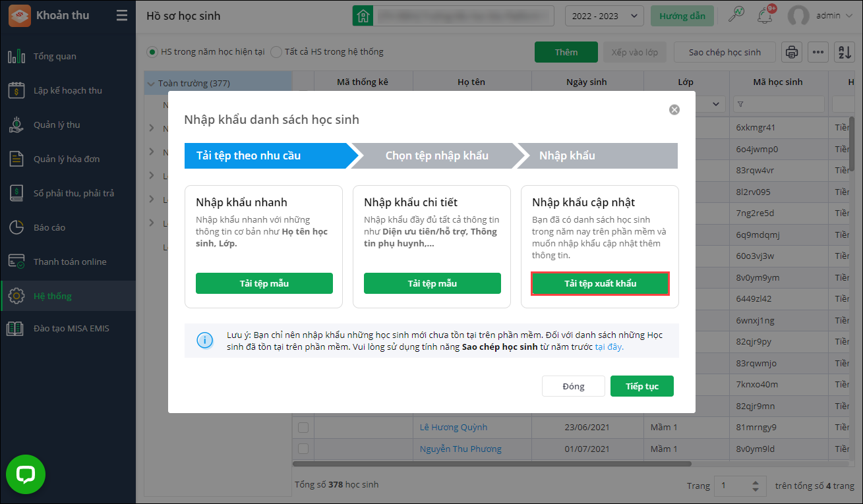Open the 2022 - 2023 school year dropdown
This screenshot has height=504, width=863.
click(x=604, y=16)
